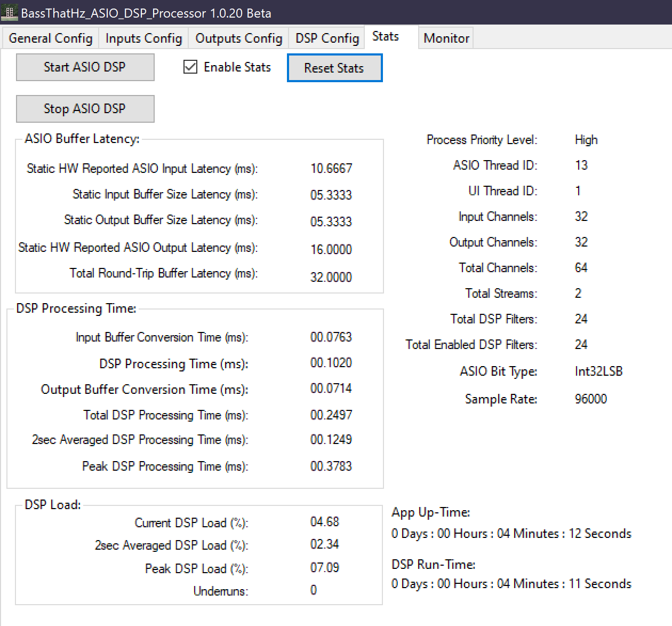The width and height of the screenshot is (672, 626).
Task: Go to the DSP Config tab
Action: pyautogui.click(x=327, y=38)
